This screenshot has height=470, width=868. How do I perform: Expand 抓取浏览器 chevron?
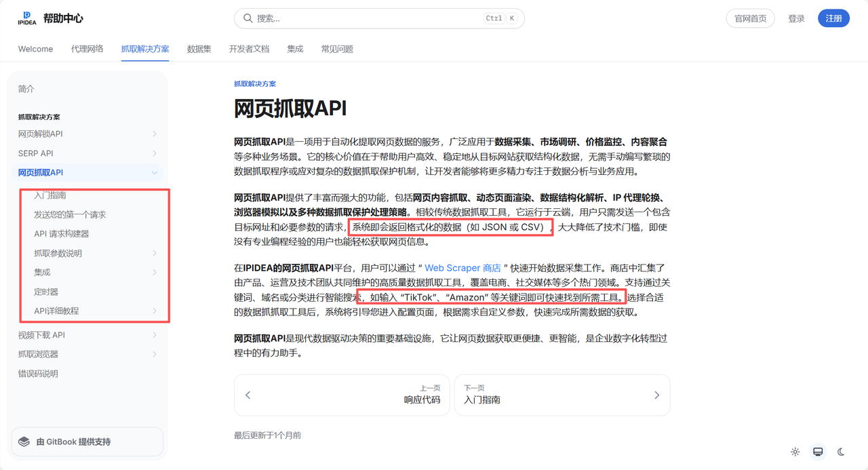(155, 354)
